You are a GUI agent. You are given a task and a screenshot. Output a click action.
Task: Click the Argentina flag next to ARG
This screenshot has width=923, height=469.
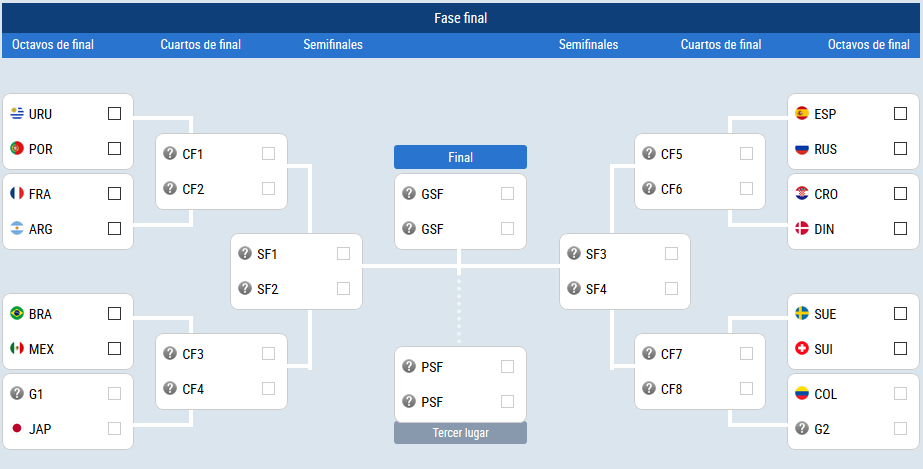17,228
